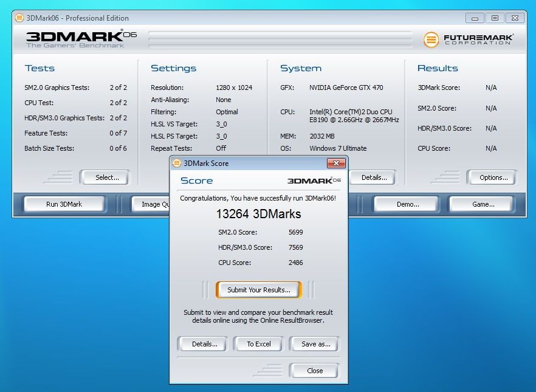Click the '13264 3DMarks' score text

pyautogui.click(x=258, y=214)
